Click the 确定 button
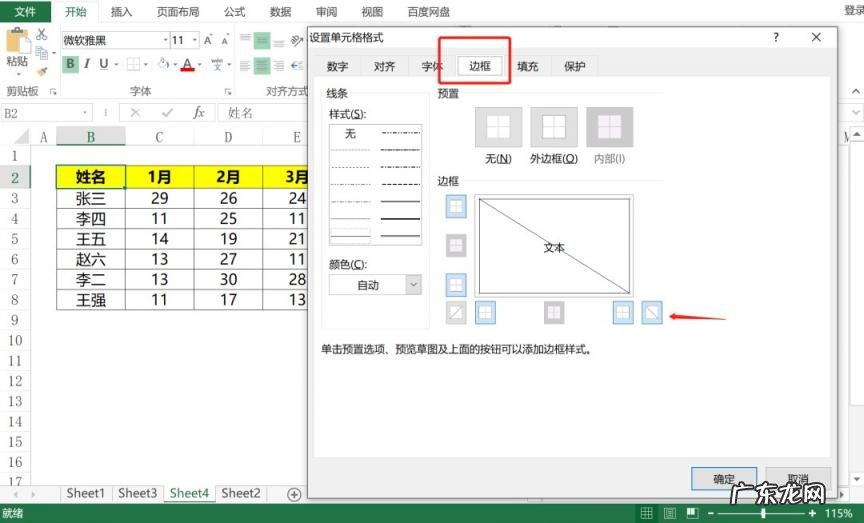This screenshot has height=523, width=864. (724, 479)
